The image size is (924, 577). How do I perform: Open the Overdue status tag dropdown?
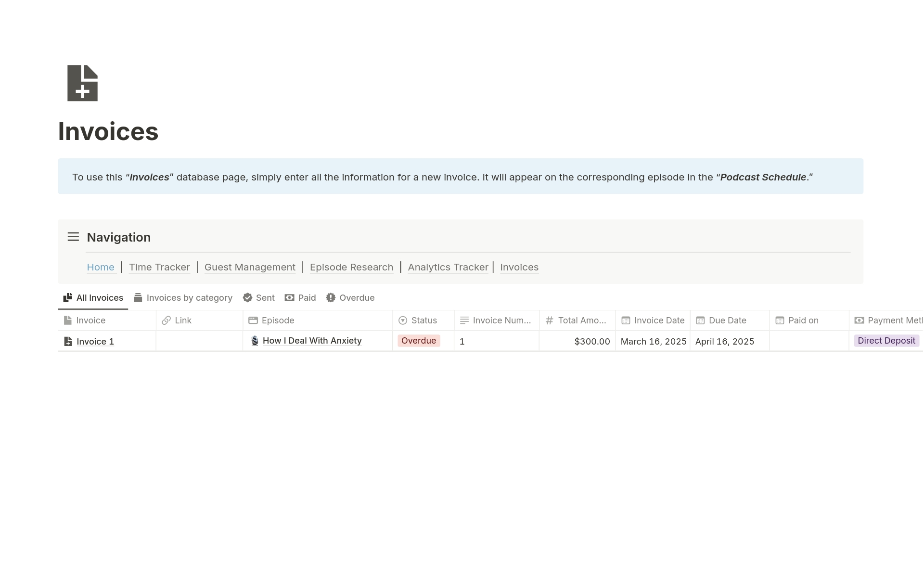pos(419,341)
